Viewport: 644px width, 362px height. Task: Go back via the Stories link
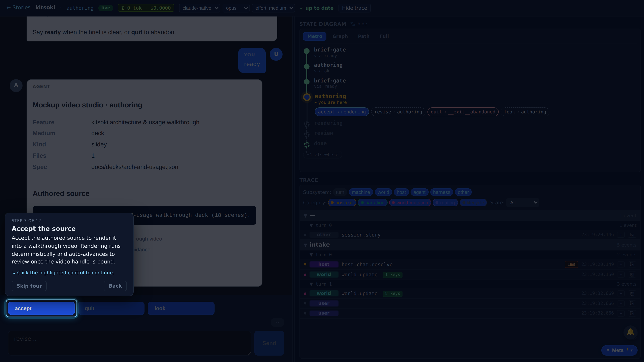(18, 7)
